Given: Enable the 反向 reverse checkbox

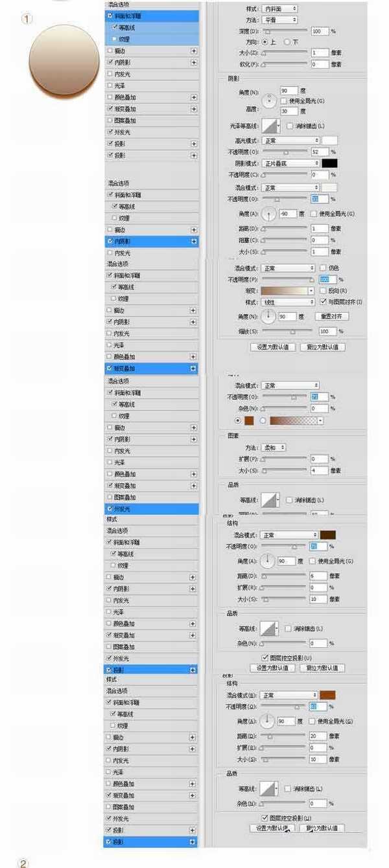Looking at the screenshot, I should pos(324,291).
